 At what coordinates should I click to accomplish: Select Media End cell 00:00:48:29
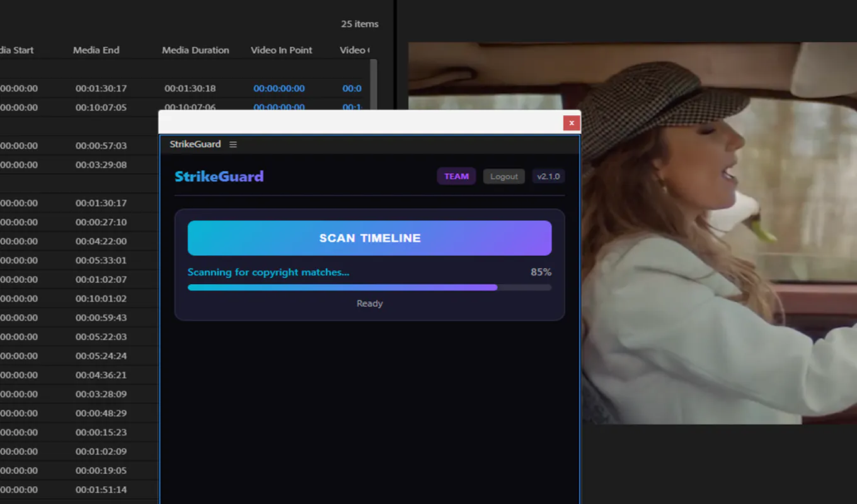click(x=101, y=413)
